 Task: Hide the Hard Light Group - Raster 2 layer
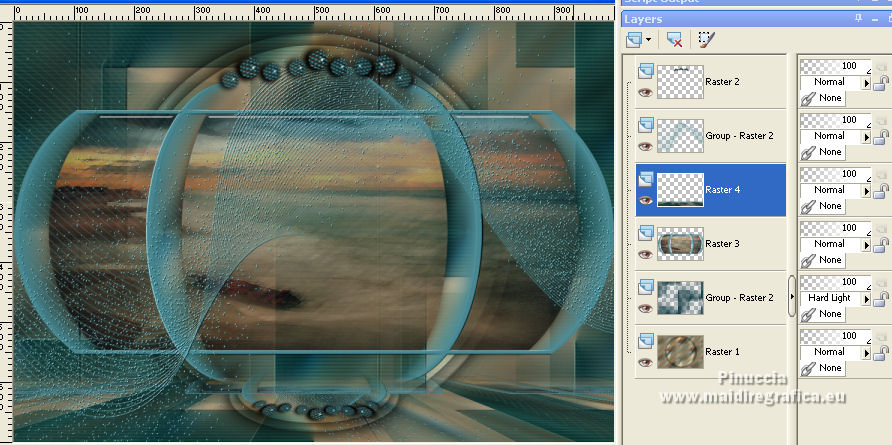point(645,308)
